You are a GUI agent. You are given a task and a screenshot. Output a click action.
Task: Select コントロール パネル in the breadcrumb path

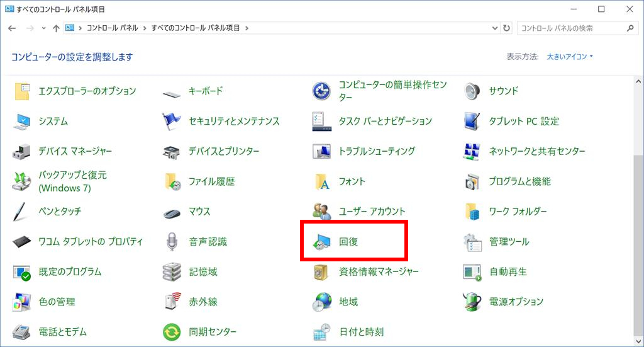[x=114, y=28]
